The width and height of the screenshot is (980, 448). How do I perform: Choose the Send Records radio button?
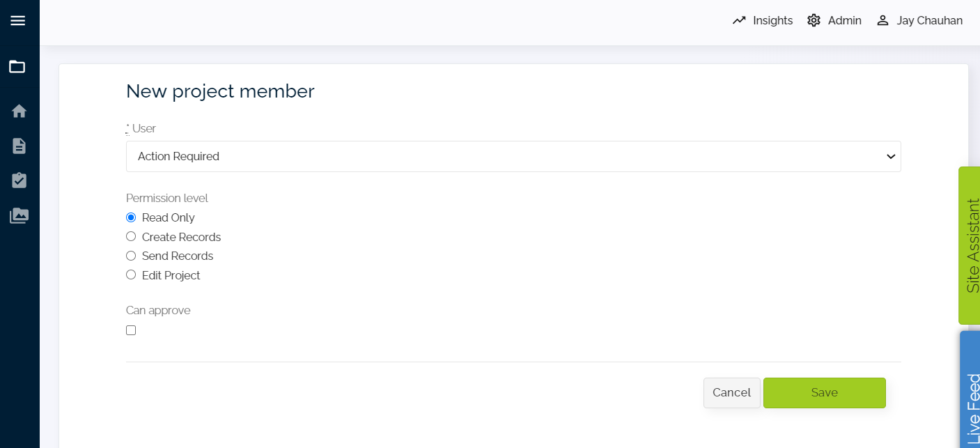[x=131, y=256]
